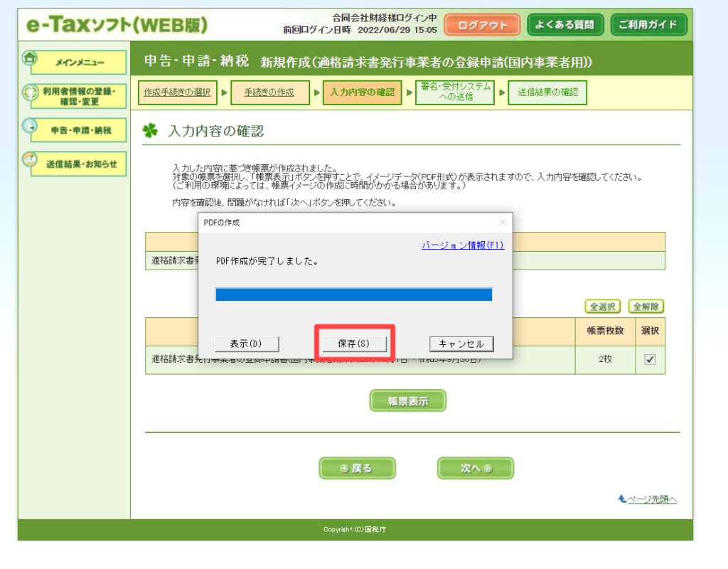Close the PDFの作成 dialog with X
Viewport: 728px width, 569px height.
[503, 223]
